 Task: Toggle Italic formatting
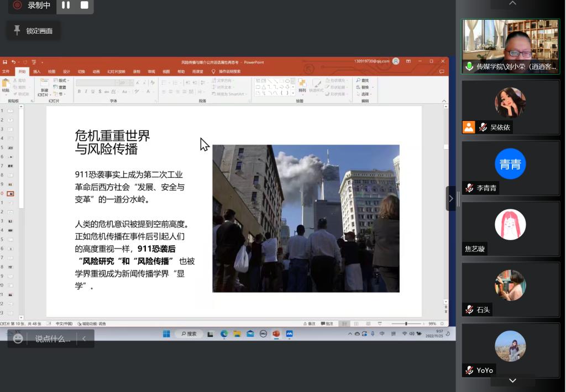[86, 92]
